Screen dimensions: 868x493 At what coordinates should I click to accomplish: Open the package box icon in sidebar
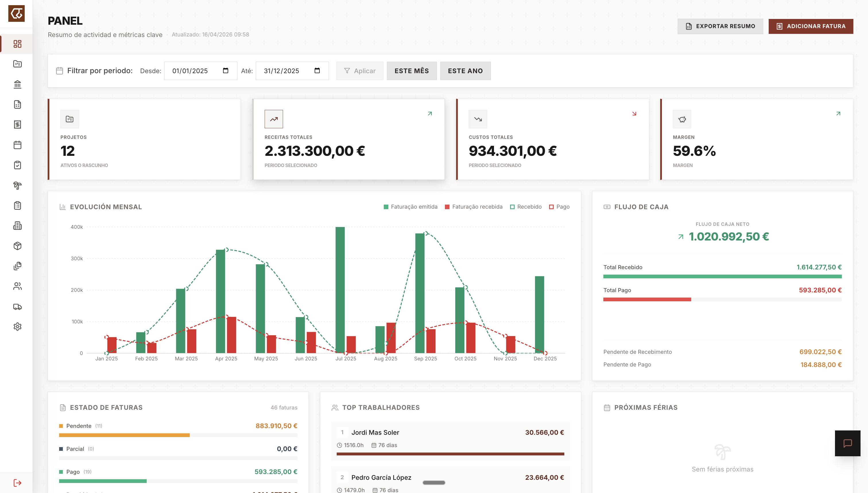(x=17, y=246)
